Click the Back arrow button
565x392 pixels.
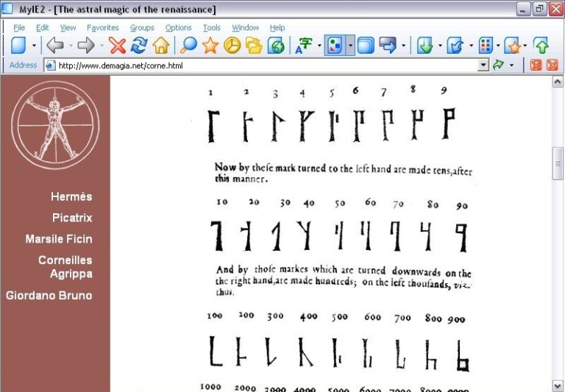(55, 46)
